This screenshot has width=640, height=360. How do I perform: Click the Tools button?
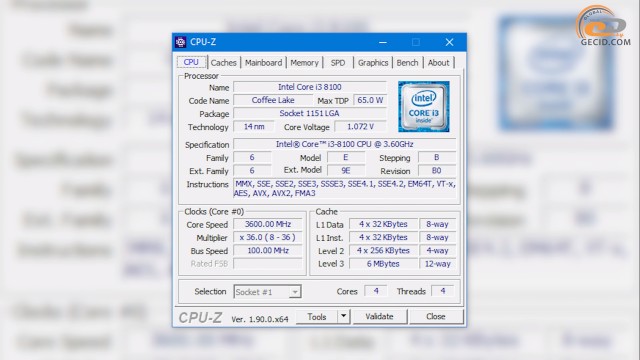(x=317, y=316)
